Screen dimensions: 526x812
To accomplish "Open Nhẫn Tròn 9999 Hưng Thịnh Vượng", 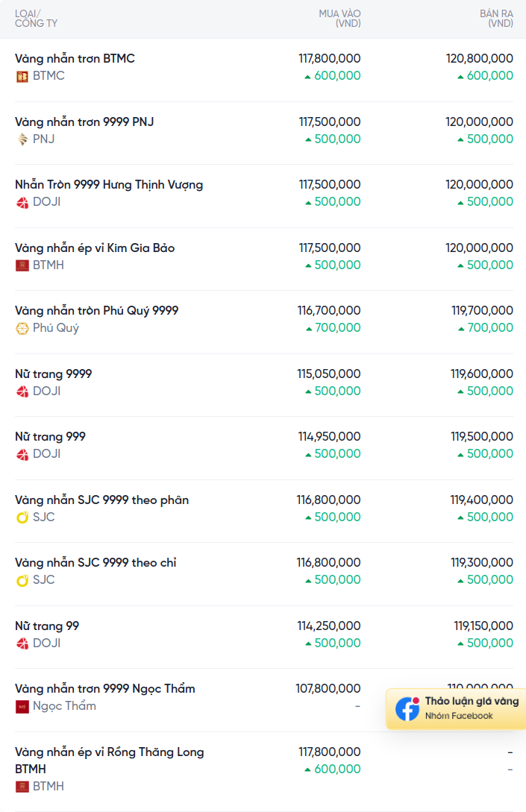I will [109, 184].
